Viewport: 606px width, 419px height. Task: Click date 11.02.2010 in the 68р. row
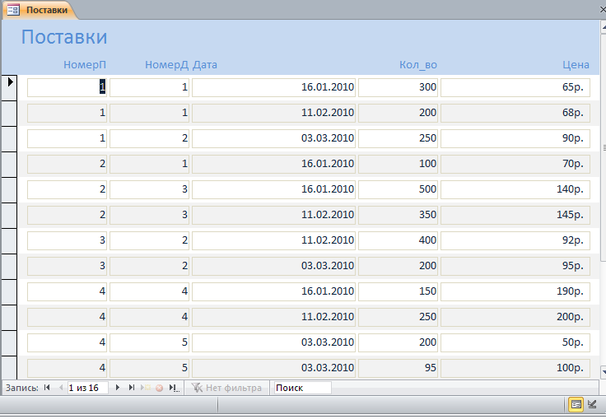tap(274, 112)
